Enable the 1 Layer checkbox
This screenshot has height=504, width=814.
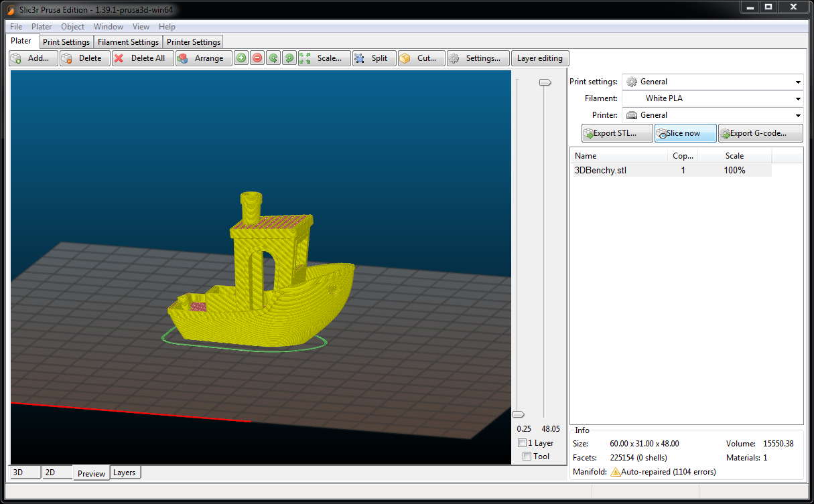(x=522, y=442)
